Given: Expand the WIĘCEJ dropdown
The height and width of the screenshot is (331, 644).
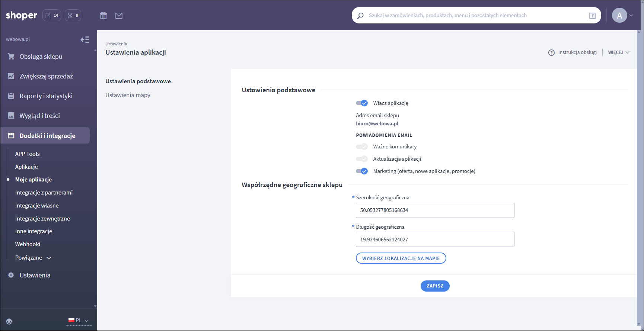Looking at the screenshot, I should (618, 52).
